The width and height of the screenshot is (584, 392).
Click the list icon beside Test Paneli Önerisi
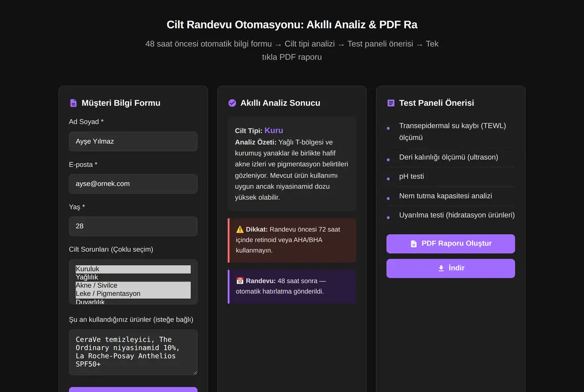coord(391,103)
